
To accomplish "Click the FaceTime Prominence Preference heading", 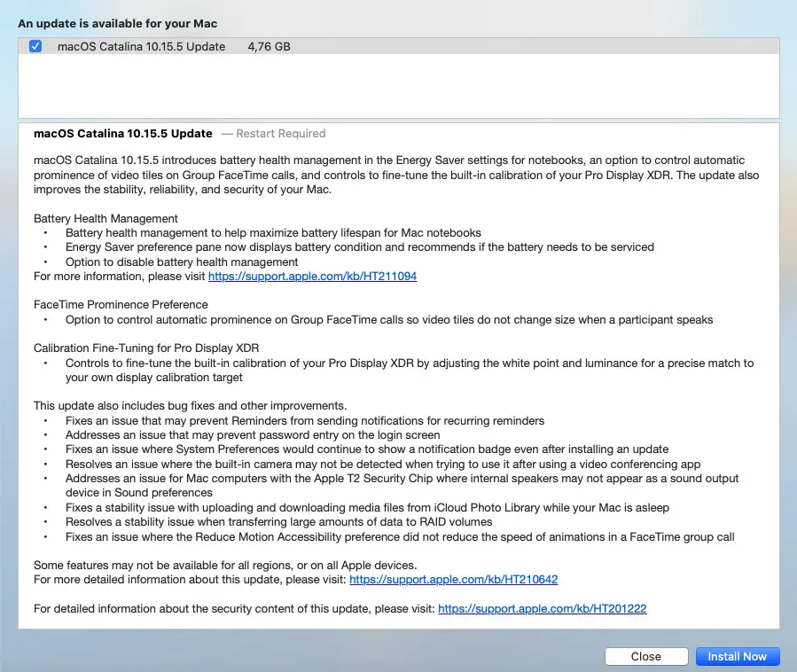I will pos(121,305).
